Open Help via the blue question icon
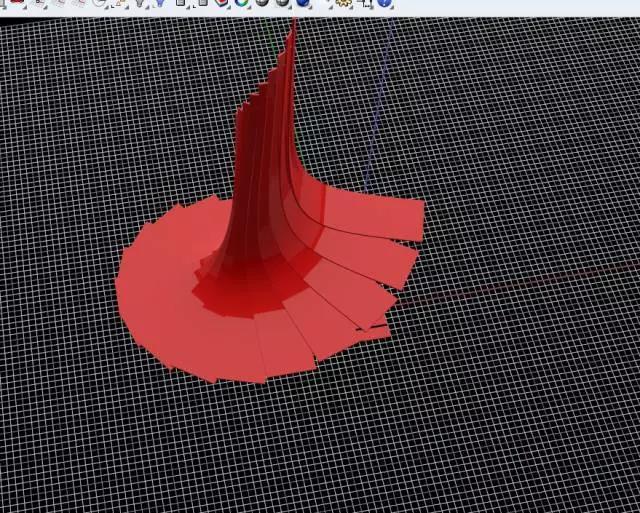640x513 pixels. coord(384,3)
